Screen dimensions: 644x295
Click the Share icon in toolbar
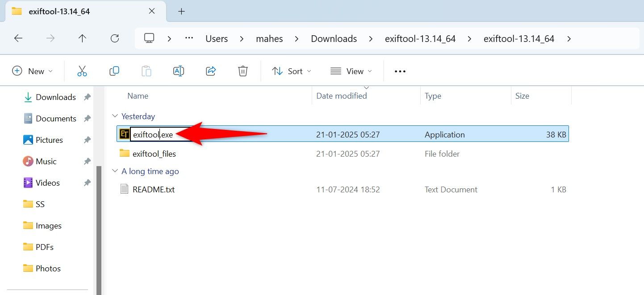[211, 71]
